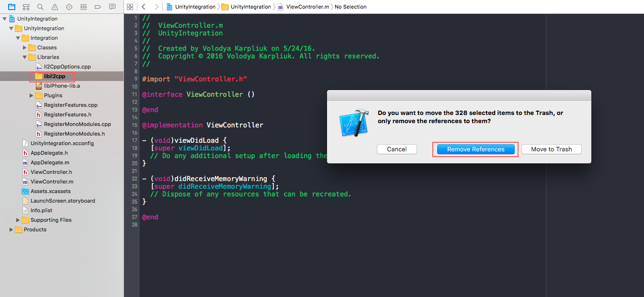Switch to the Symbol navigator
The image size is (644, 297).
(x=26, y=7)
